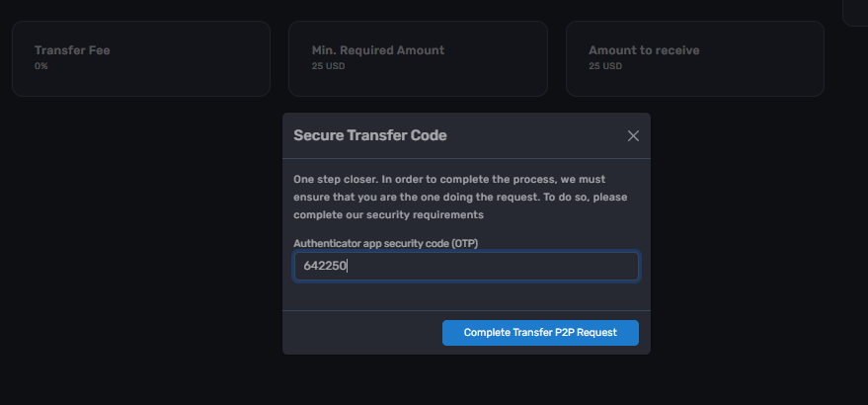Click the dimmed backdrop below the dialog

[466, 380]
